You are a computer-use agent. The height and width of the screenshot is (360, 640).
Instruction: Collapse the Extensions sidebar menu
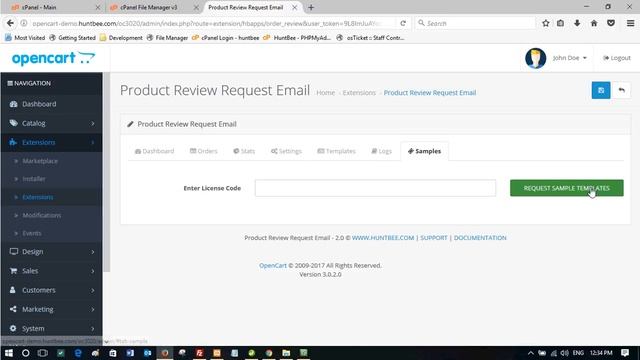51,142
